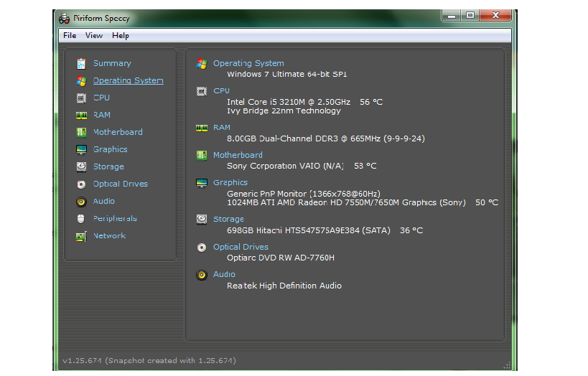Select Network in the sidebar list
The image size is (588, 376).
110,236
